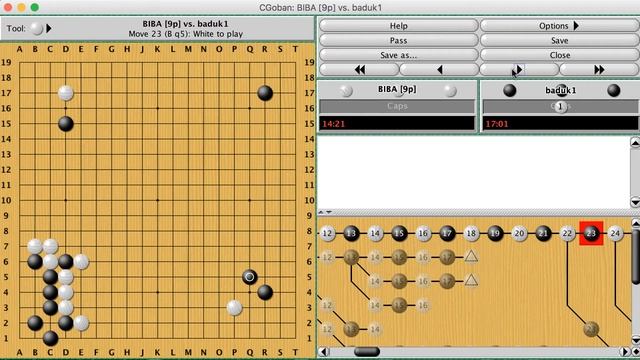
Task: Click the game tree vertical scrollbar thumb
Action: tap(636, 257)
